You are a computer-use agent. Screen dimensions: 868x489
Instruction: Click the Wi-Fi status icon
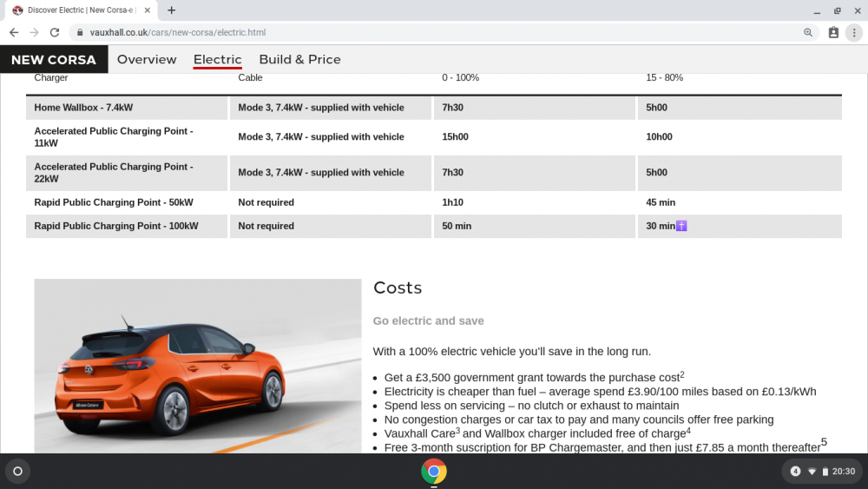pyautogui.click(x=812, y=472)
